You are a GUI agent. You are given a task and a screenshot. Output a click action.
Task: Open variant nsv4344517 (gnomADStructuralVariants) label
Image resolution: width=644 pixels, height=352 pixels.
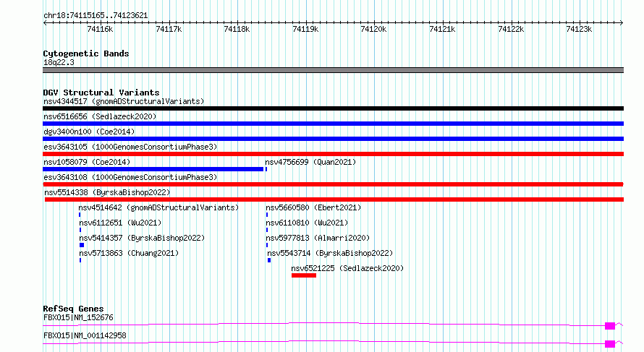pyautogui.click(x=124, y=101)
